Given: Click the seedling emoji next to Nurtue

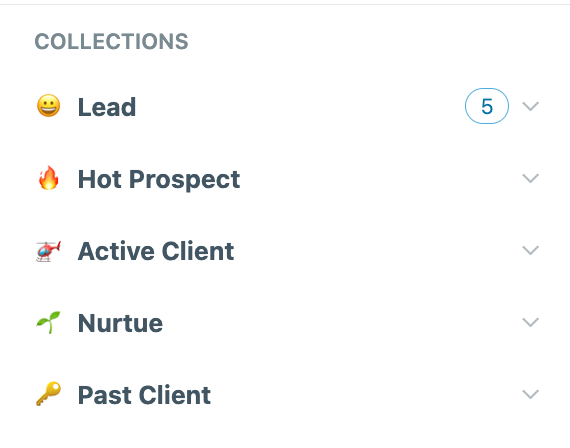Looking at the screenshot, I should tap(48, 322).
